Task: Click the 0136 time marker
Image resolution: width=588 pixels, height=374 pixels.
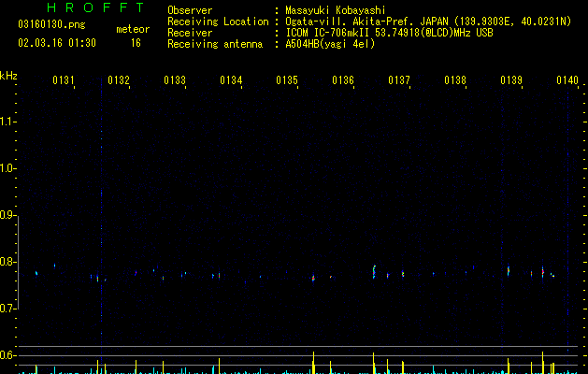Action: [x=343, y=80]
